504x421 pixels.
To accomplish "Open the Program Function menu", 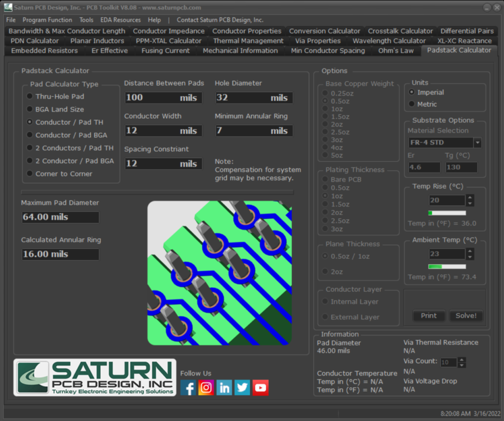I will click(47, 19).
